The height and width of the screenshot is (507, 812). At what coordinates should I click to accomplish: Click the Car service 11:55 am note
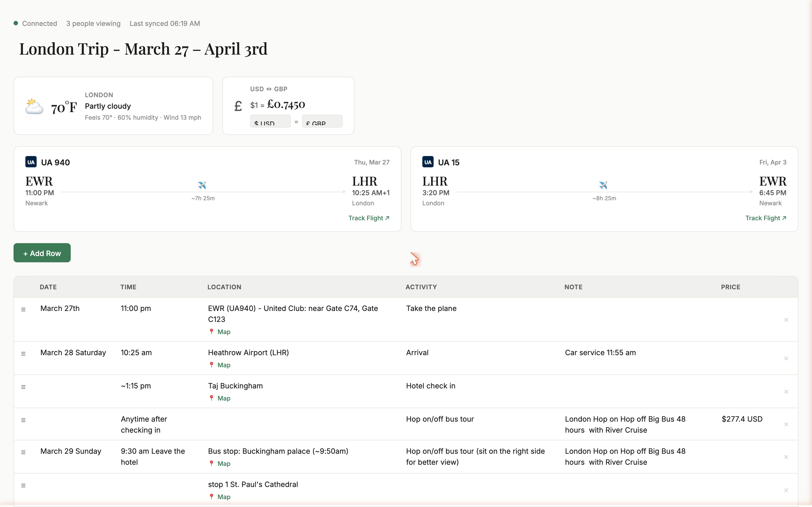[600, 352]
